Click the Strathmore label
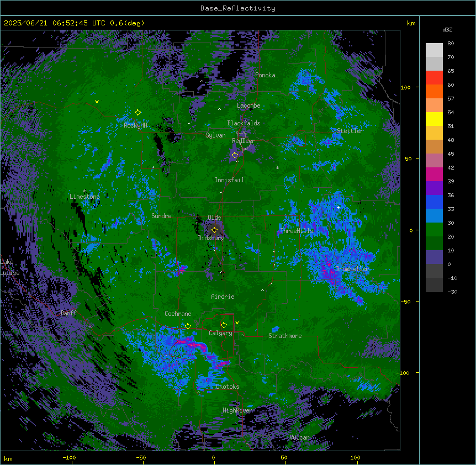Screen dimensions: 476x465 click(285, 336)
